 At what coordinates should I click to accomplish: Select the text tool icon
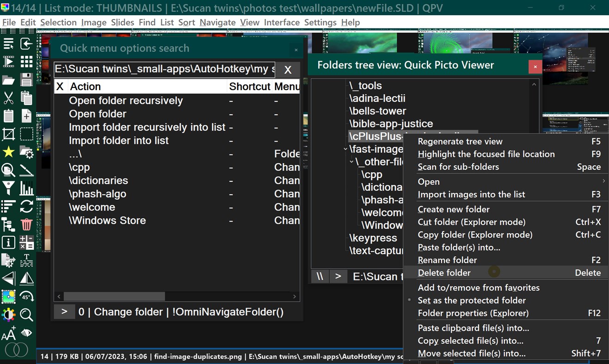[x=27, y=260]
